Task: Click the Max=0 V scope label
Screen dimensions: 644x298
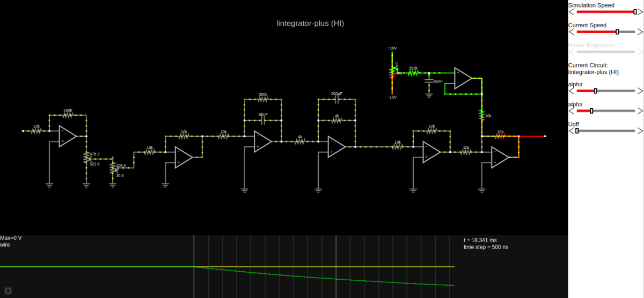Action: pos(11,238)
